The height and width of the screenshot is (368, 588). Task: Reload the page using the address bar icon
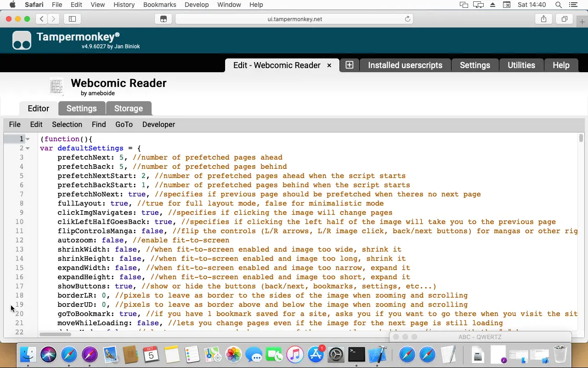407,19
